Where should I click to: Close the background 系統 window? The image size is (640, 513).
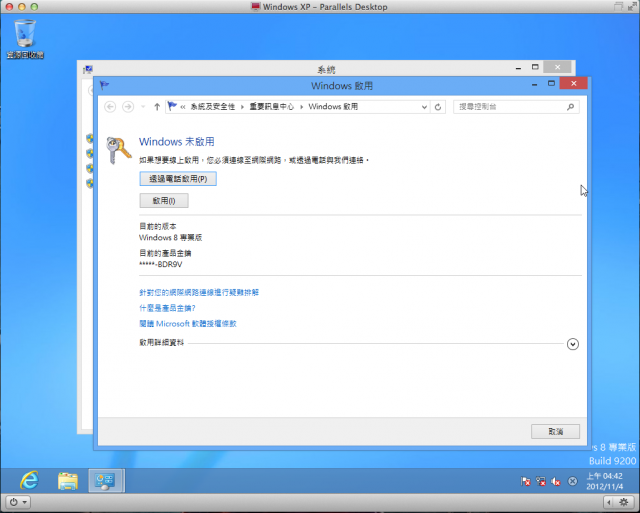(x=558, y=67)
